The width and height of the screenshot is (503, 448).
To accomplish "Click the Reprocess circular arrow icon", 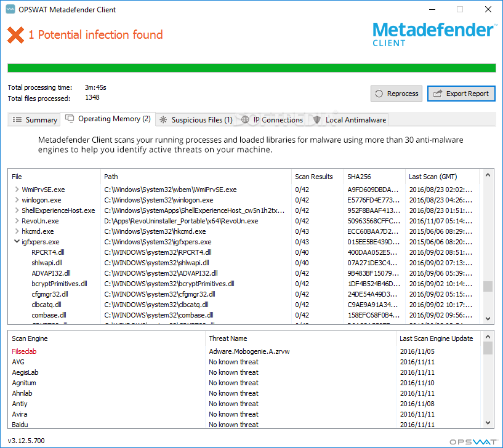I will 379,94.
